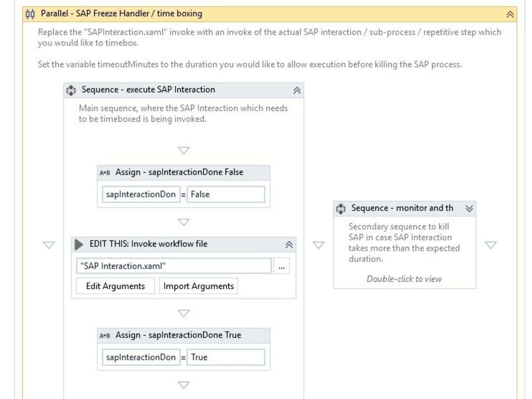The height and width of the screenshot is (399, 532).
Task: Collapse the Parallel SAP Freeze Handler container
Action: pyautogui.click(x=510, y=14)
